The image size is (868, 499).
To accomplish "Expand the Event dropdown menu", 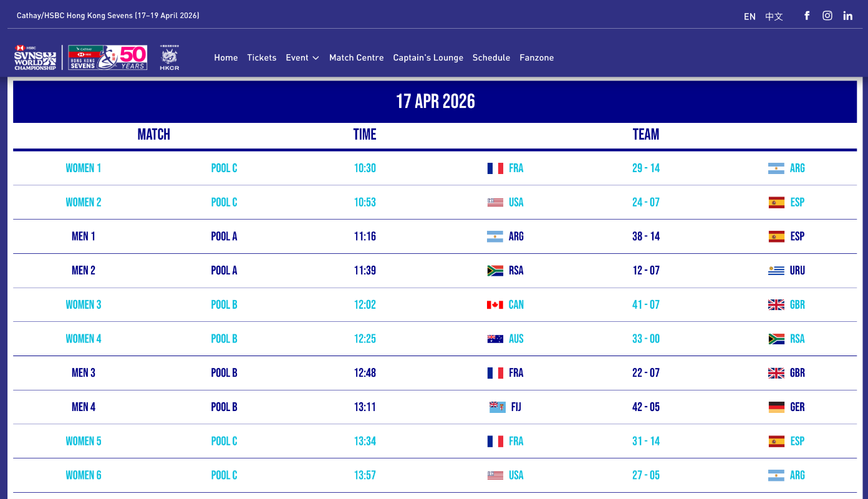I will pyautogui.click(x=302, y=57).
